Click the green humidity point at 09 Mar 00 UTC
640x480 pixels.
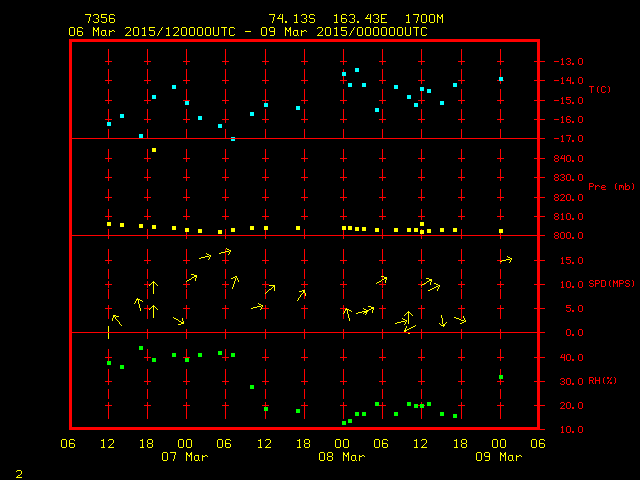[501, 377]
